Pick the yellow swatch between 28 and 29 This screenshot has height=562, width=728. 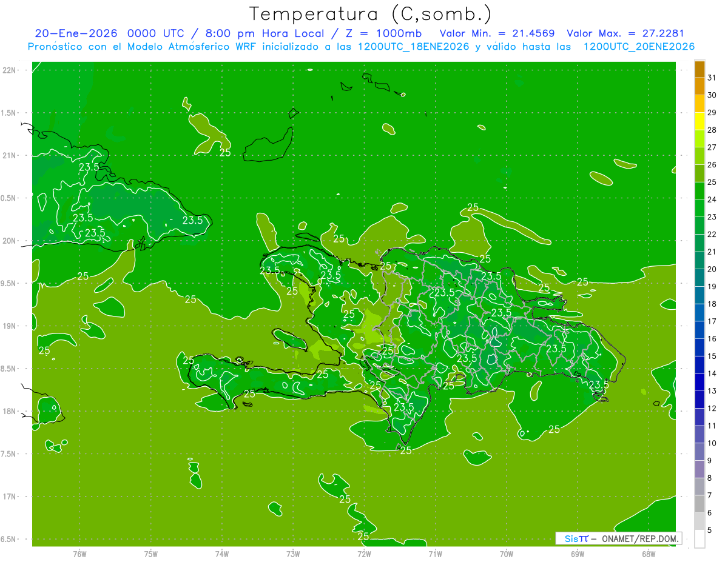coord(699,121)
